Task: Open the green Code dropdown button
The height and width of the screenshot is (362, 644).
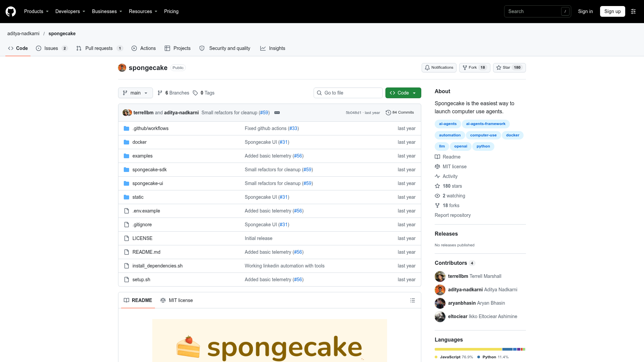Action: pos(403,93)
